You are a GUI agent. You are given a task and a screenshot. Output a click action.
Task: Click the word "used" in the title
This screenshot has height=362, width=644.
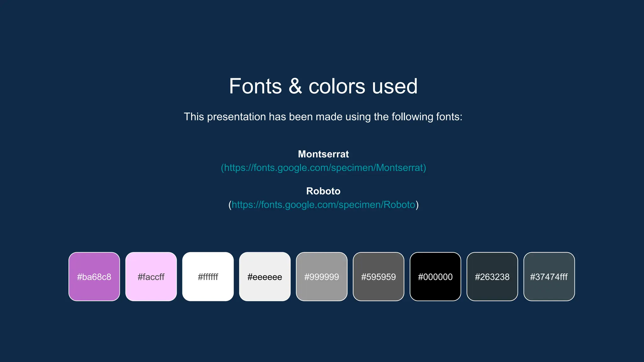pyautogui.click(x=395, y=86)
